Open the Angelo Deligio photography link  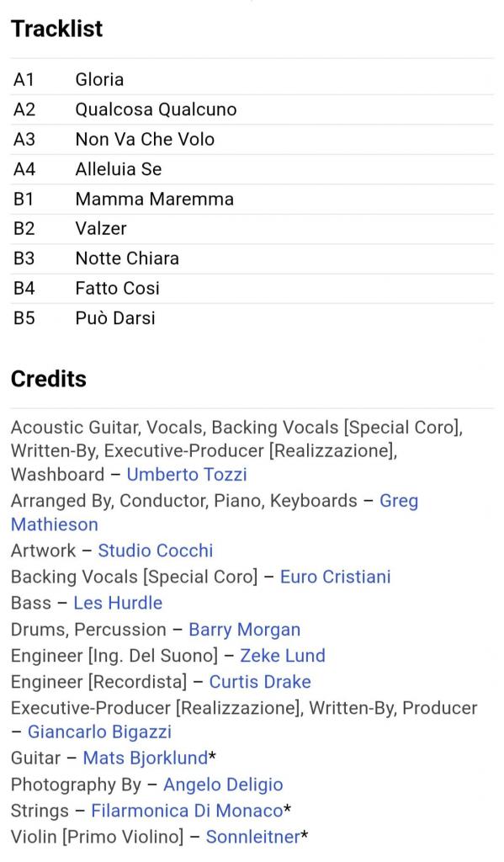point(223,785)
